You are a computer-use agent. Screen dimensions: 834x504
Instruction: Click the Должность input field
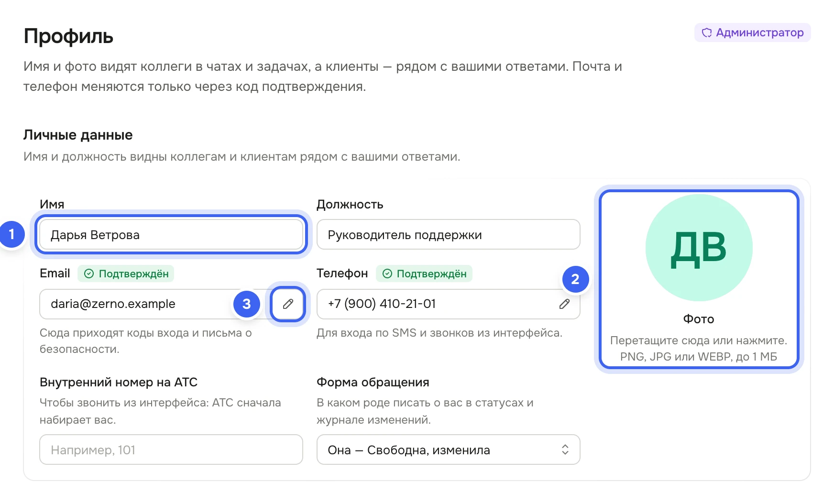click(449, 234)
